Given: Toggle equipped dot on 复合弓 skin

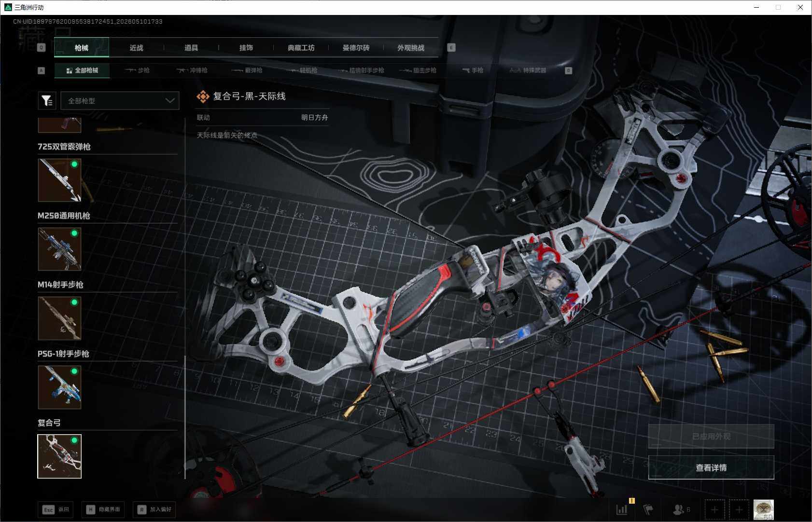Looking at the screenshot, I should (74, 440).
